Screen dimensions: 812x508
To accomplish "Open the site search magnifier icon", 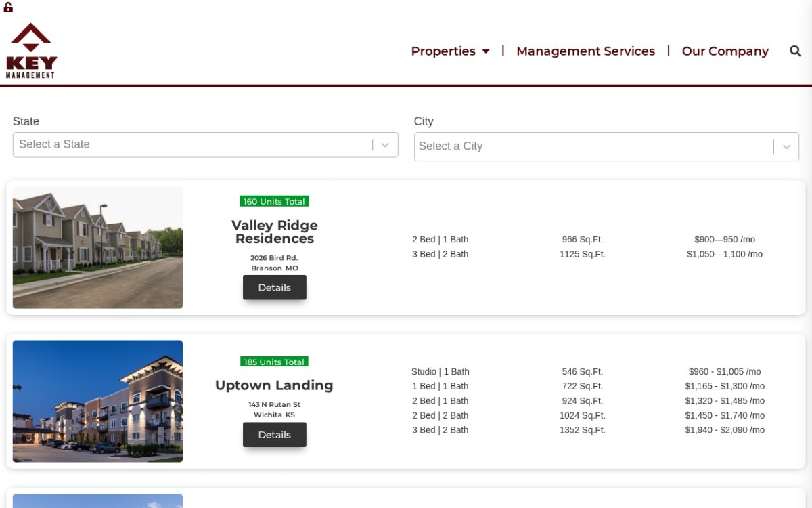I will click(796, 51).
